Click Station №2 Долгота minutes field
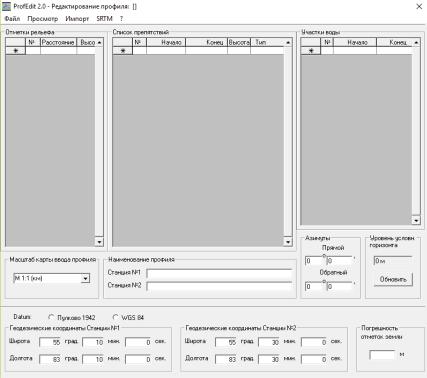This screenshot has width=427, height=378. coord(269,359)
